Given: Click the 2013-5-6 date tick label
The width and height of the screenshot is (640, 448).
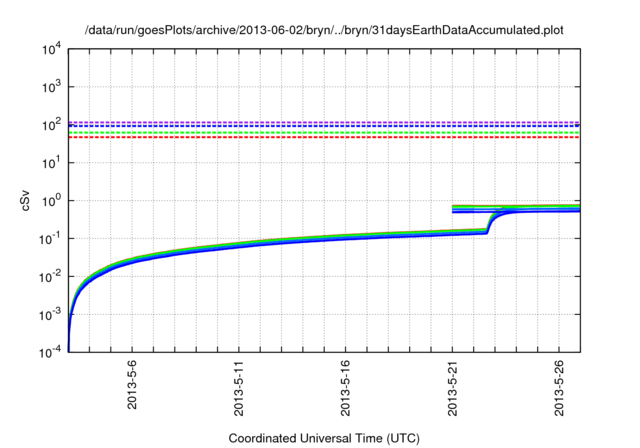Looking at the screenshot, I should coord(132,384).
